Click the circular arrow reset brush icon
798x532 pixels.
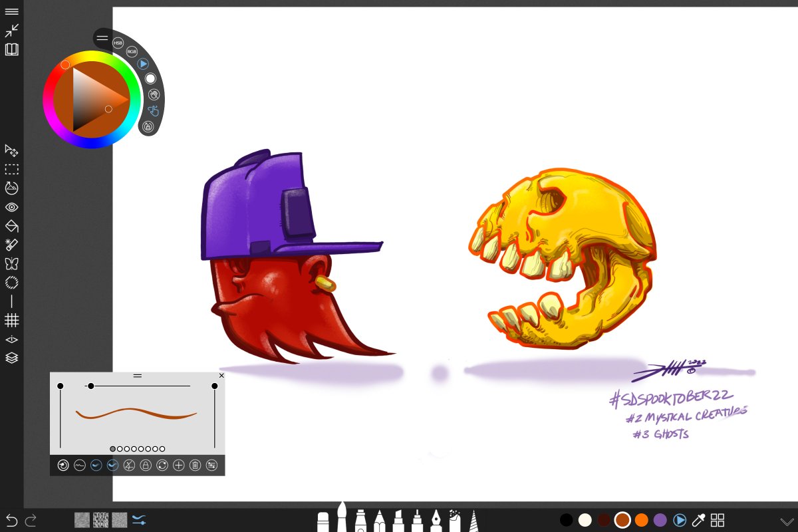[63, 465]
